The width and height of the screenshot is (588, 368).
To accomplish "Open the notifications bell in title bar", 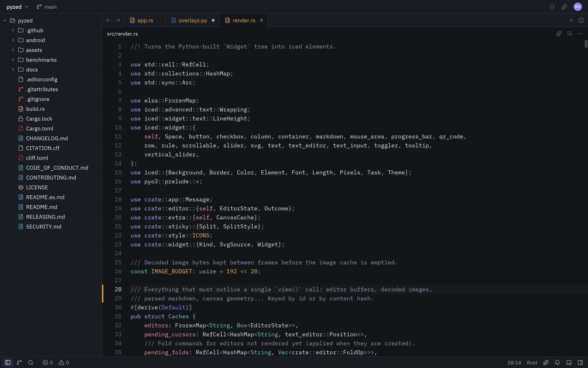I will point(552,7).
